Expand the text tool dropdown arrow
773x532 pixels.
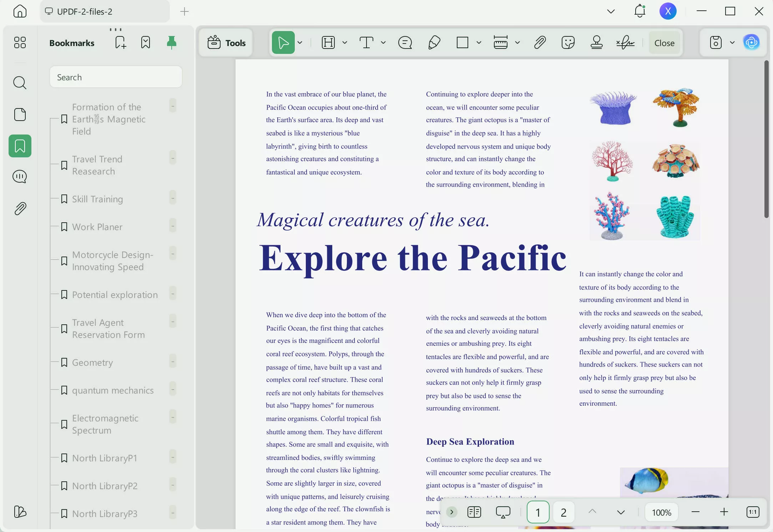pos(383,43)
